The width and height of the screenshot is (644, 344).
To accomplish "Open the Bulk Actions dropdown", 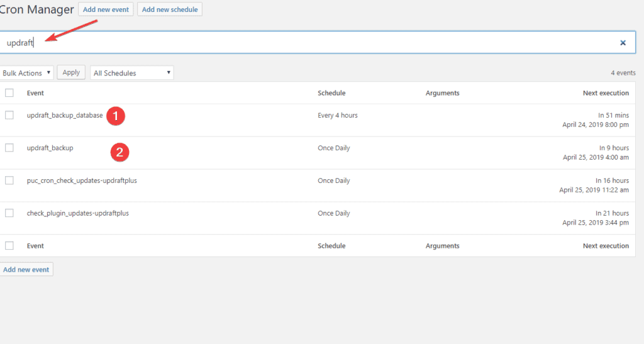I will coord(26,73).
